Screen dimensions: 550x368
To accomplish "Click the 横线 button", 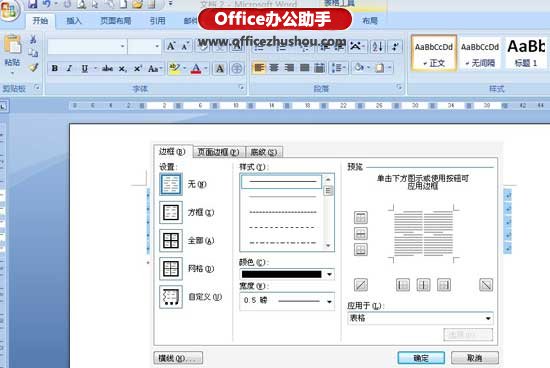I will tap(178, 358).
